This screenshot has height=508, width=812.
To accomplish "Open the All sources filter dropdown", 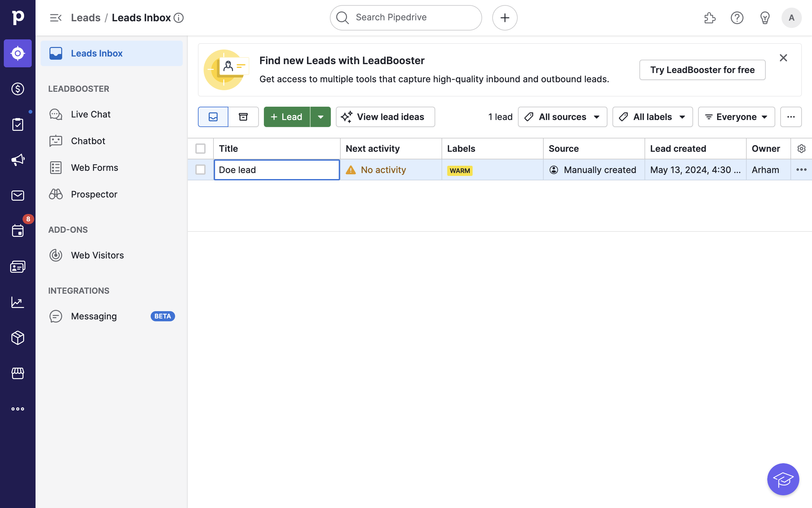I will point(562,117).
